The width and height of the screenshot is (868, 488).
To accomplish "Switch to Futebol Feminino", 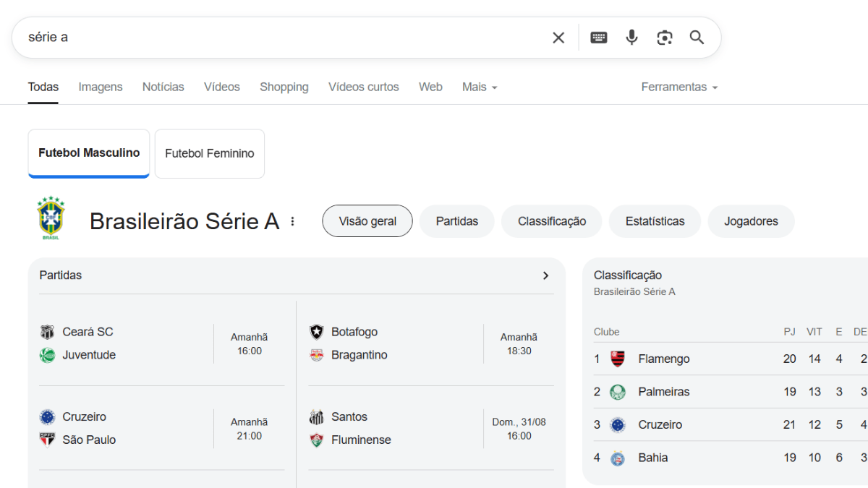I will tap(210, 153).
